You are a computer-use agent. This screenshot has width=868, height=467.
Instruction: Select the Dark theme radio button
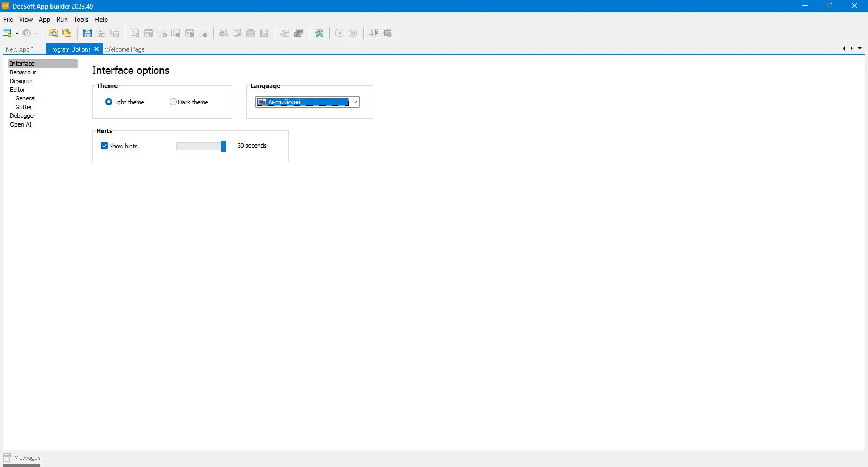click(173, 102)
